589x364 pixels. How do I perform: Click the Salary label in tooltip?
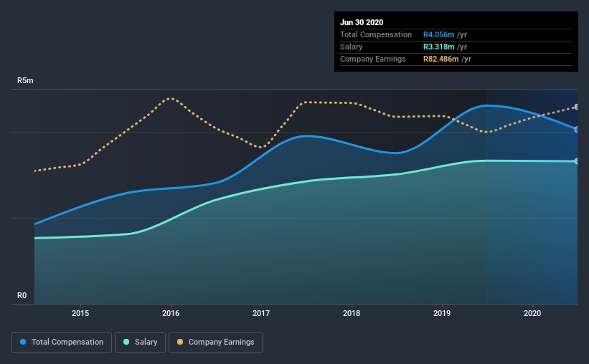coord(352,47)
